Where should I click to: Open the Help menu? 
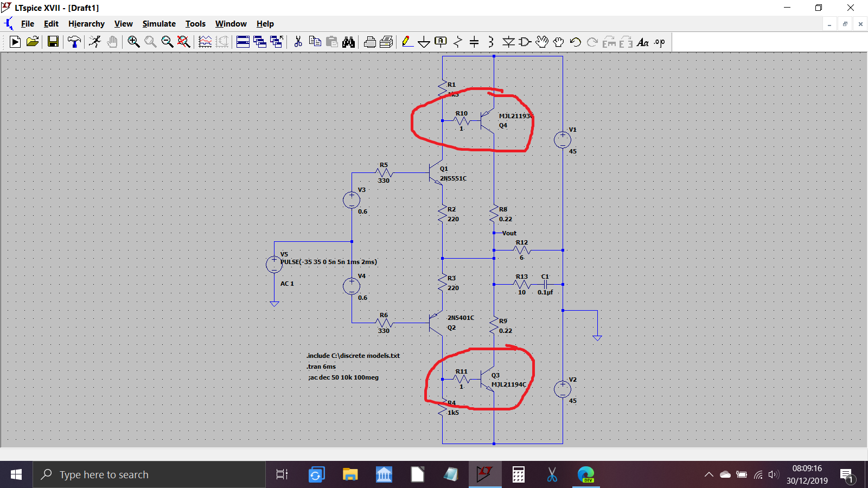(265, 24)
